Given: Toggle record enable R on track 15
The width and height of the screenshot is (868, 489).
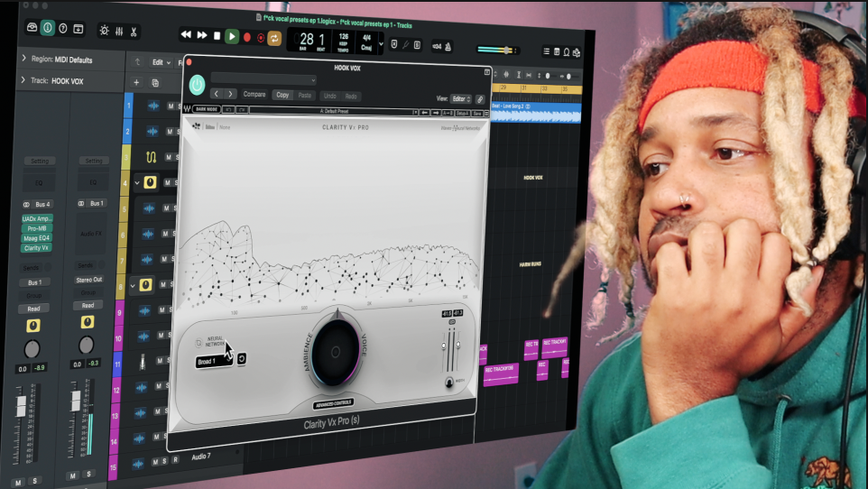Looking at the screenshot, I should point(175,459).
